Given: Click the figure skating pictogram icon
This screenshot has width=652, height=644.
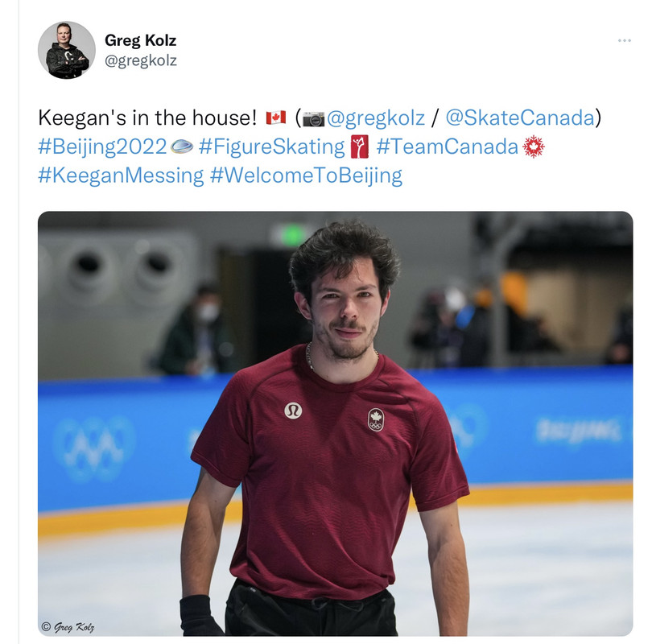Looking at the screenshot, I should tap(359, 147).
